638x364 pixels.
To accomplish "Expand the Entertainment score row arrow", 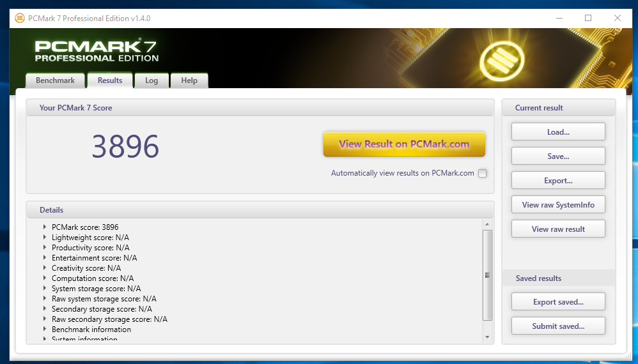I will click(45, 257).
